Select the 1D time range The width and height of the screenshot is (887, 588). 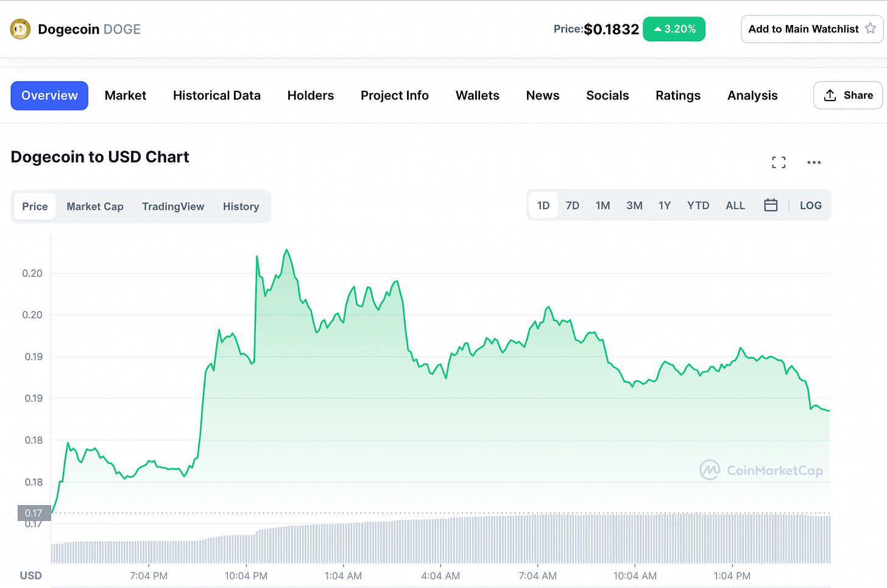tap(543, 205)
